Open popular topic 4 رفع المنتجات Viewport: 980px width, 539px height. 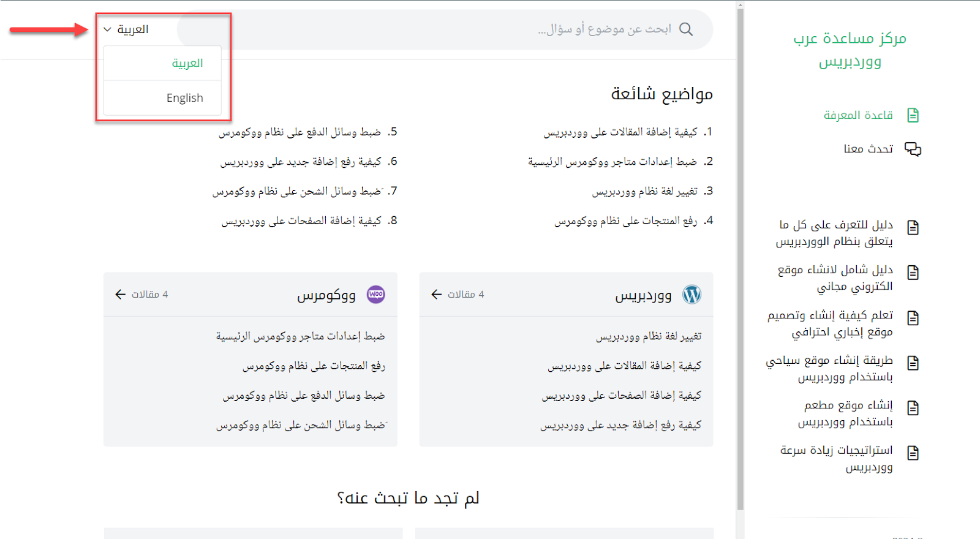click(x=626, y=221)
